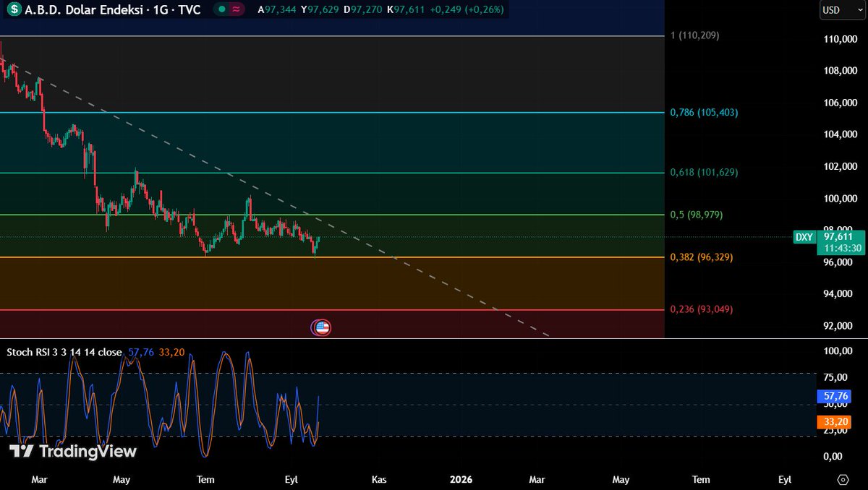868x490 pixels.
Task: Click the A97,344 open value in header
Action: (x=278, y=11)
